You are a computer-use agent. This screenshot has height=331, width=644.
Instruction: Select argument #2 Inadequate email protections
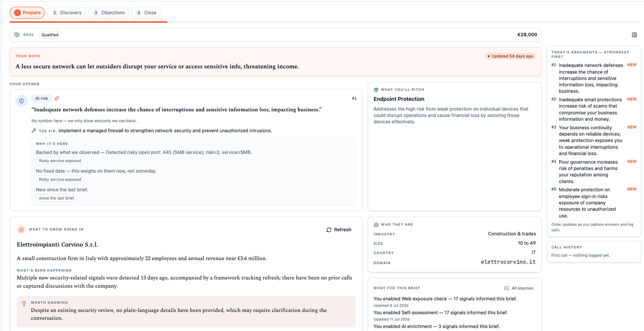pyautogui.click(x=594, y=109)
